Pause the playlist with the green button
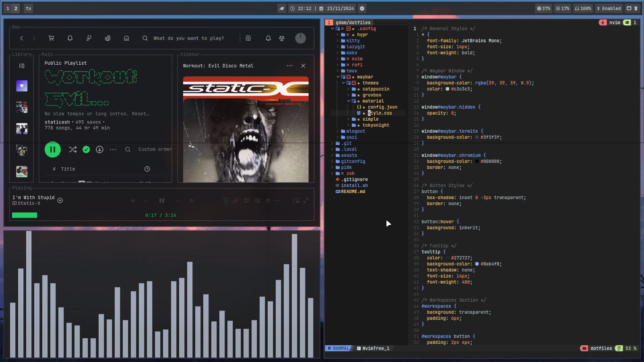The image size is (644, 362). [53, 149]
